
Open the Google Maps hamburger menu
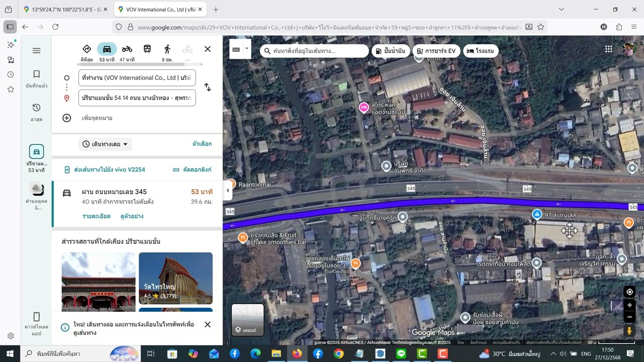click(36, 50)
